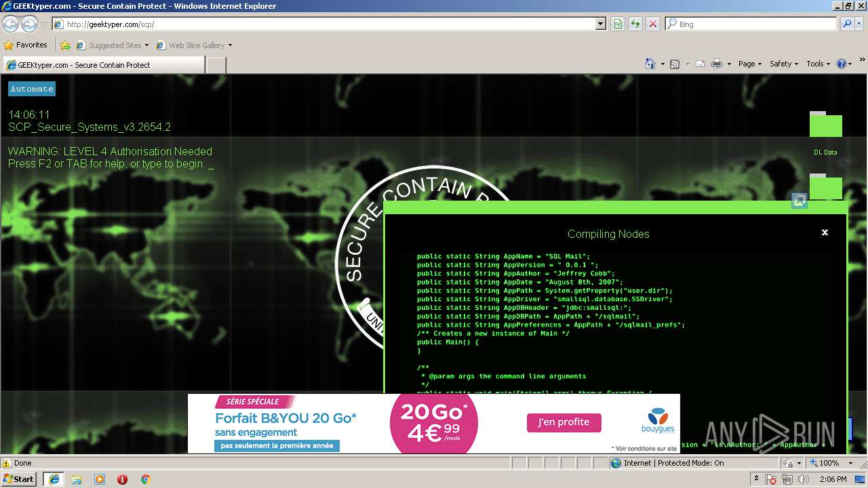868x488 pixels.
Task: Click the Bouygues logo in the ad banner
Action: tap(658, 420)
